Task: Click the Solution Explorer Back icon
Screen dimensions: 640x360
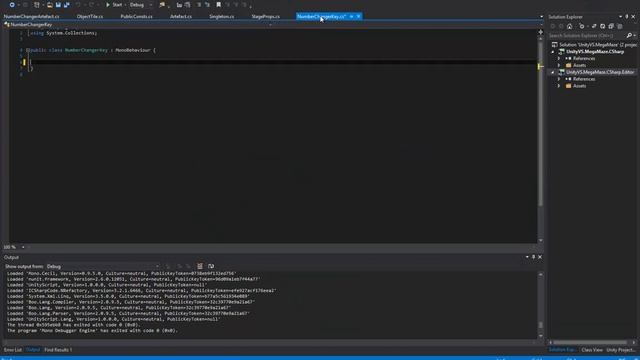Action: [553, 26]
